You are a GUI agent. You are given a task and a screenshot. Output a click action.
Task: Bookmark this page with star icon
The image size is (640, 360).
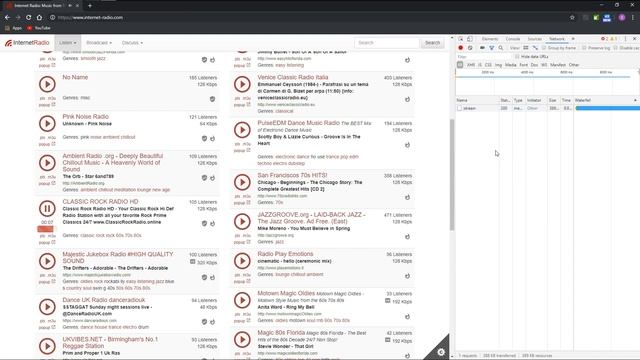[x=572, y=18]
